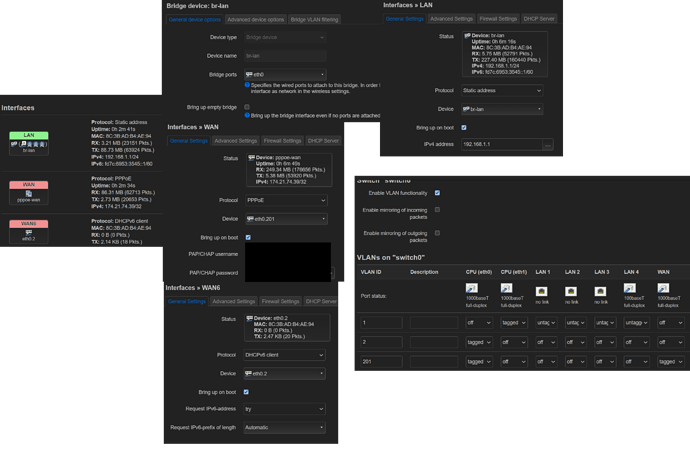Click LAN 1 port status icon
This screenshot has height=456, width=690.
point(542,291)
